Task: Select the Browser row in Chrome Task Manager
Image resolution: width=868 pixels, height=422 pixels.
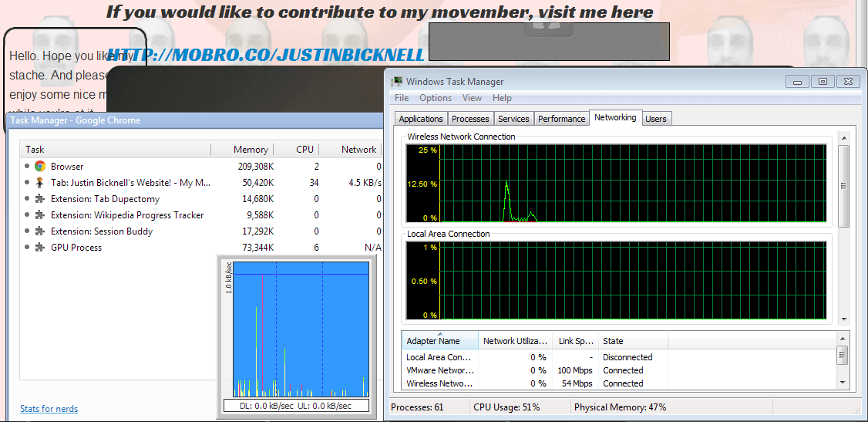Action: pos(201,166)
